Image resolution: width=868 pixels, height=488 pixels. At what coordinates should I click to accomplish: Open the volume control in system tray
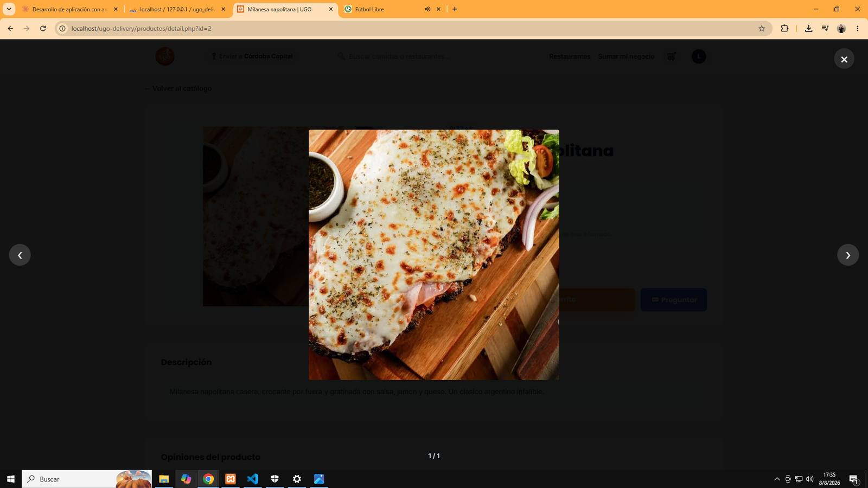point(810,479)
